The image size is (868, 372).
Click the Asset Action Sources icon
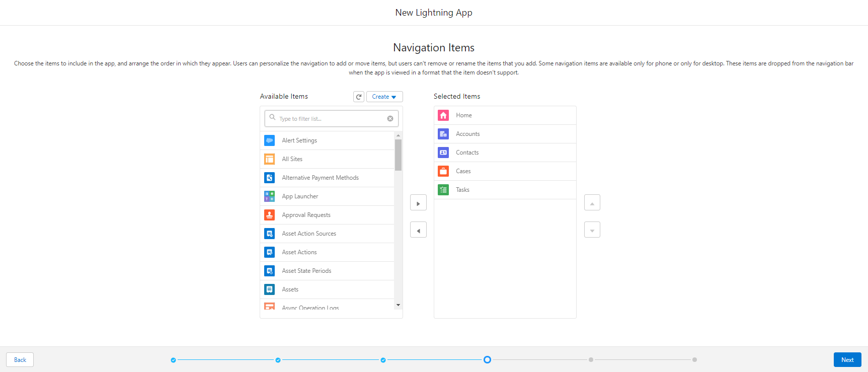click(x=270, y=234)
